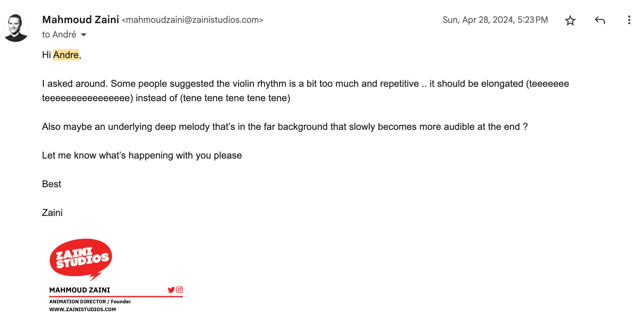Click the sender address mahmoudzaini@zainistudios.com
This screenshot has width=644, height=323.
pos(192,20)
